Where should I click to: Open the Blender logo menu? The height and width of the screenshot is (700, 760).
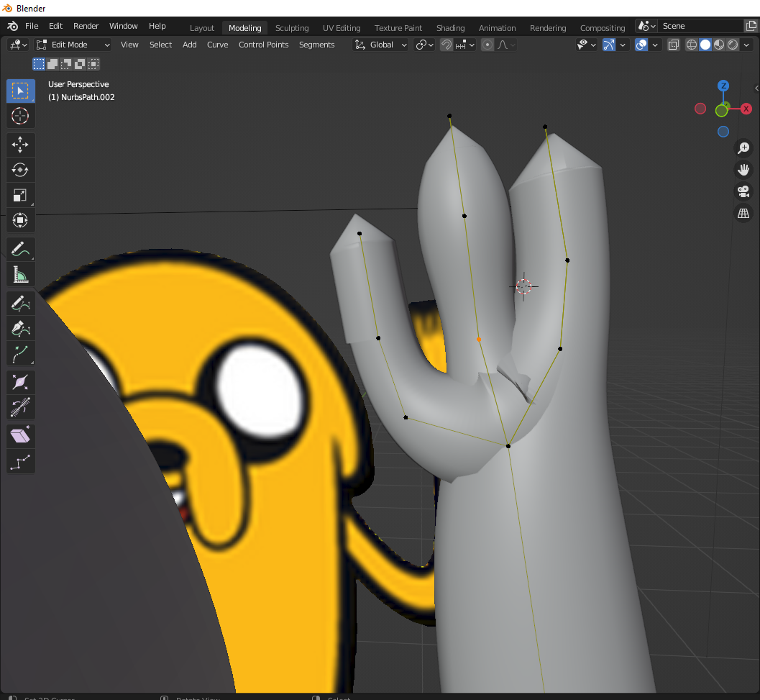(13, 26)
